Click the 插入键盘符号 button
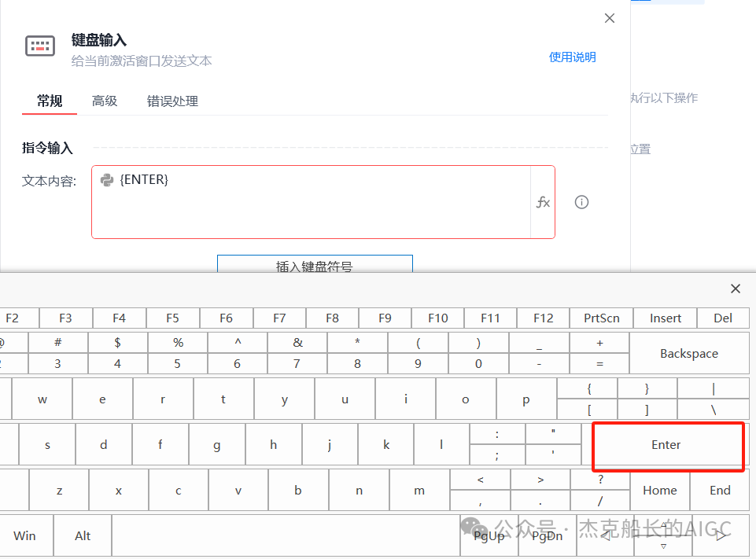Image resolution: width=756 pixels, height=559 pixels. (x=315, y=263)
